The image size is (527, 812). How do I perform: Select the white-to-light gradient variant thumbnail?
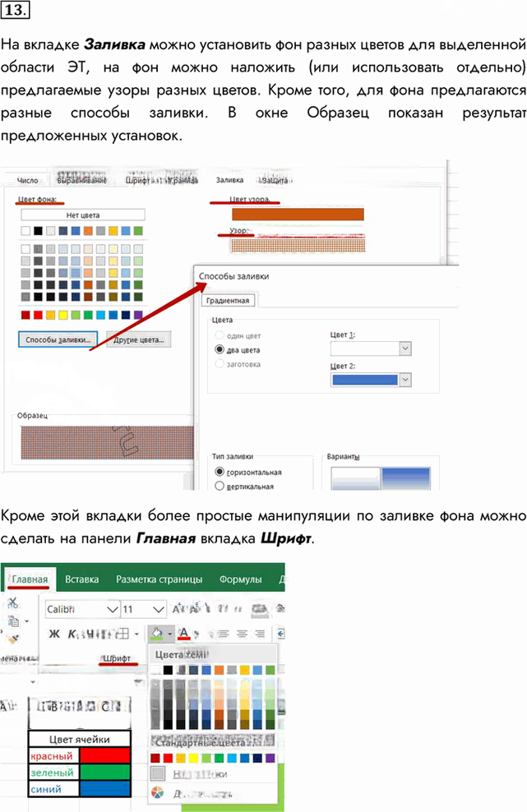[x=355, y=478]
